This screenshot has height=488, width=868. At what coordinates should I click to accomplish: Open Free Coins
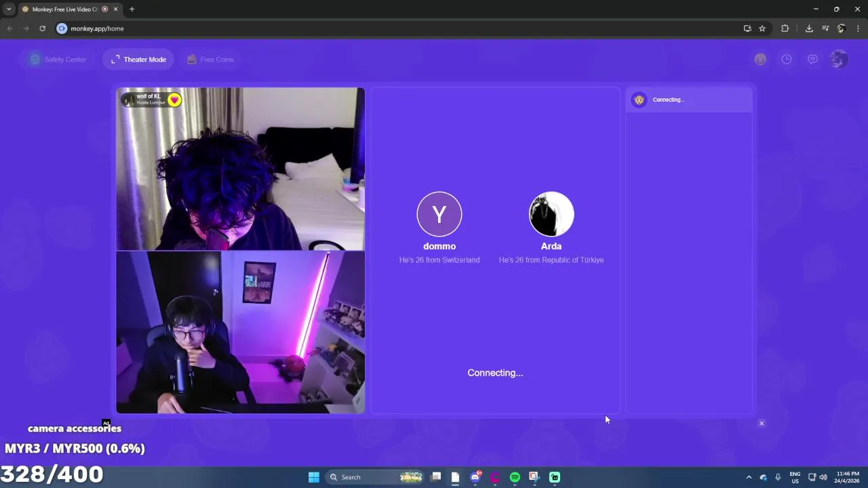tap(210, 60)
